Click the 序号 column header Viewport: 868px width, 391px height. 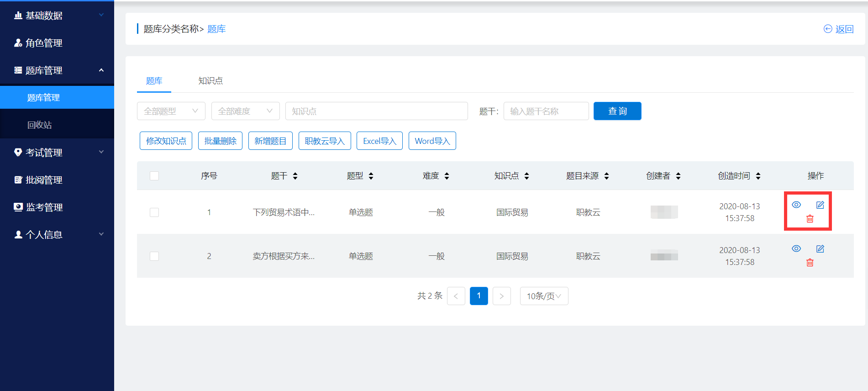(209, 176)
